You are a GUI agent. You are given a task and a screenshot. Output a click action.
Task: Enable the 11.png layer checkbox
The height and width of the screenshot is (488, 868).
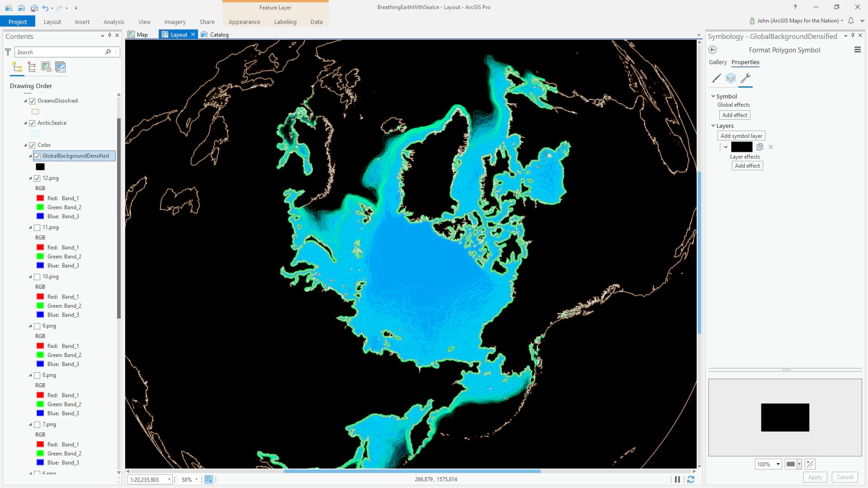(37, 228)
